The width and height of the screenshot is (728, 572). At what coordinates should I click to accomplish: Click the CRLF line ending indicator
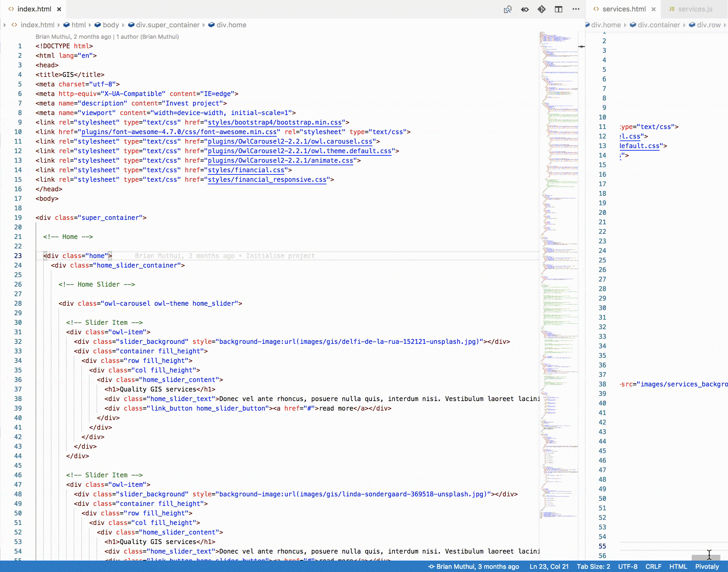click(653, 567)
